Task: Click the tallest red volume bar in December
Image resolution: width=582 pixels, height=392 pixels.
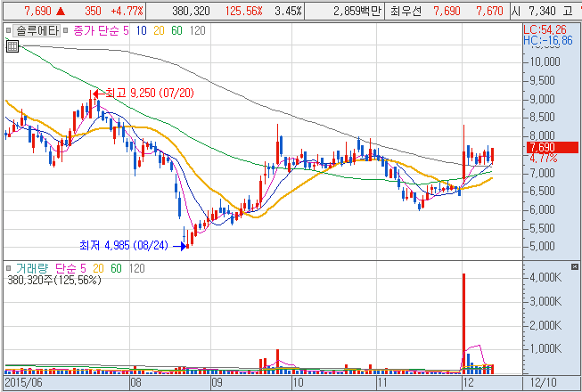Action: coord(463,323)
